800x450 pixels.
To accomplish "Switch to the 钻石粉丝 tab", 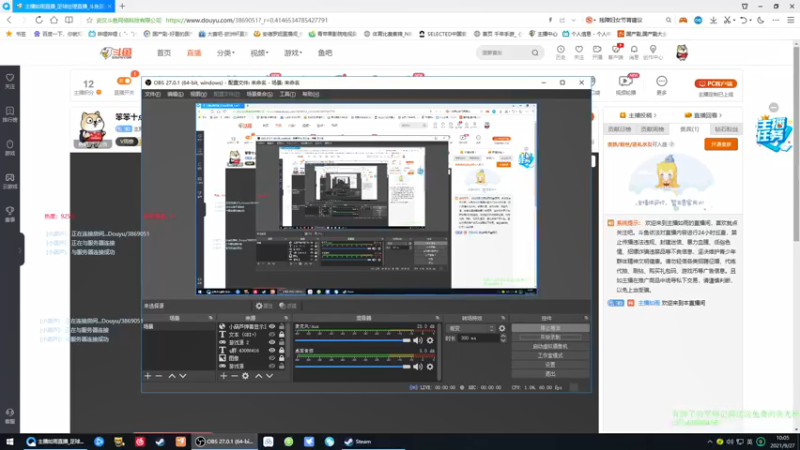I will tap(726, 129).
